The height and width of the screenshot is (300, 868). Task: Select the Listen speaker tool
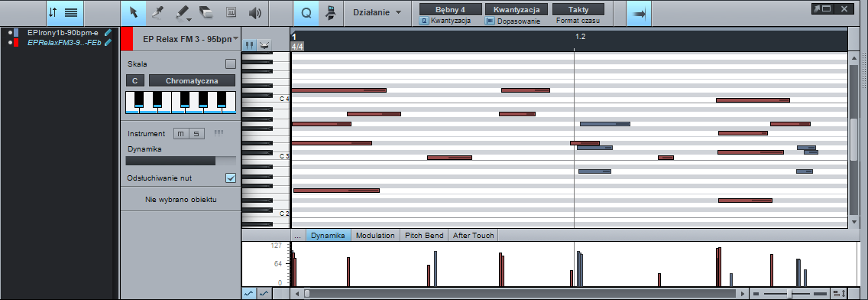tap(255, 13)
